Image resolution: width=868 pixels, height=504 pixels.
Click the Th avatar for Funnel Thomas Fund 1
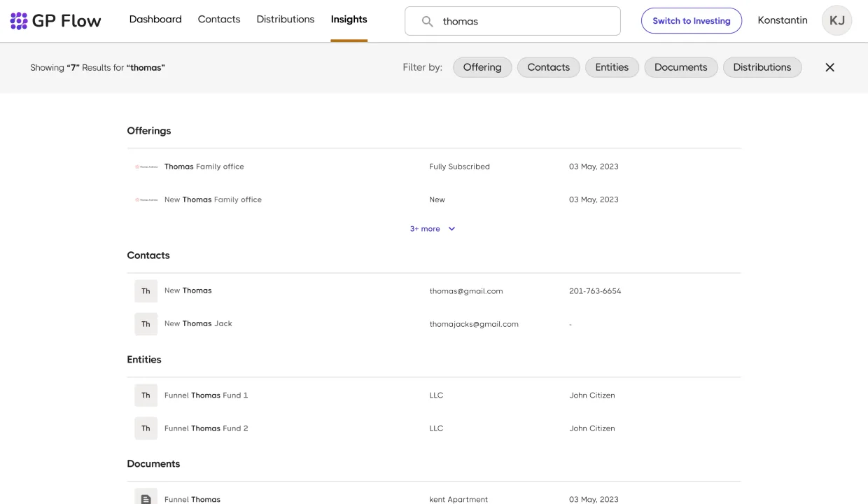146,395
